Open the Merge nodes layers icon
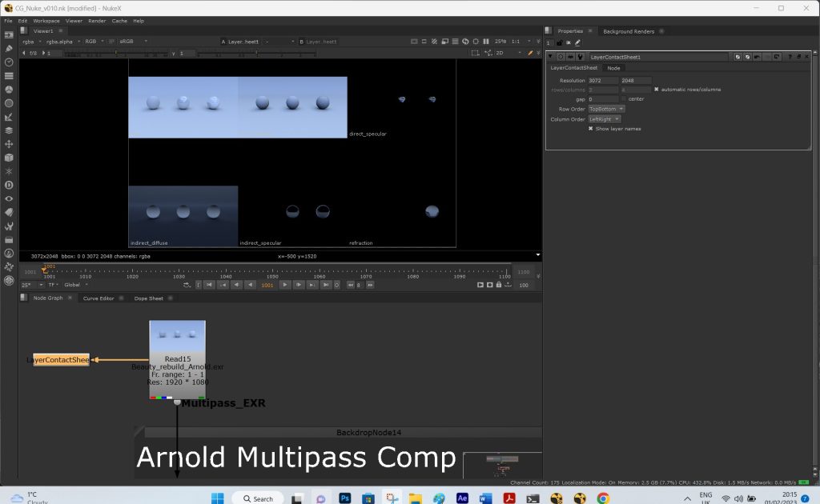Viewport: 820px width, 504px height. (x=9, y=130)
